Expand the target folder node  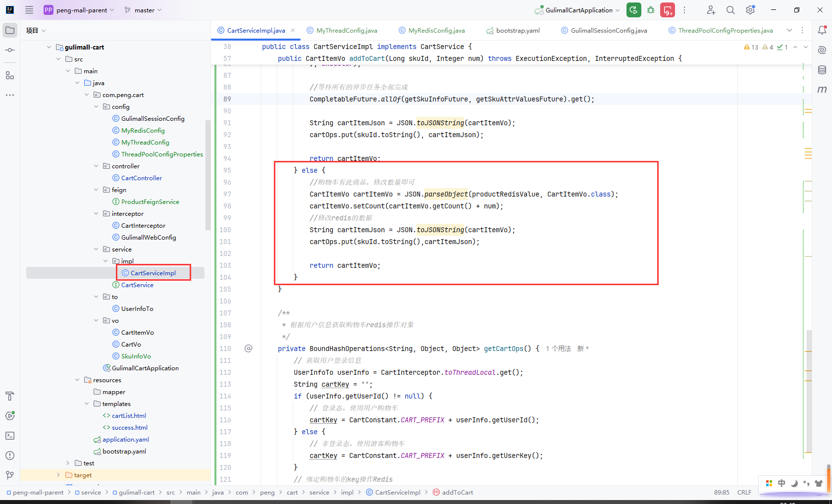[x=58, y=475]
